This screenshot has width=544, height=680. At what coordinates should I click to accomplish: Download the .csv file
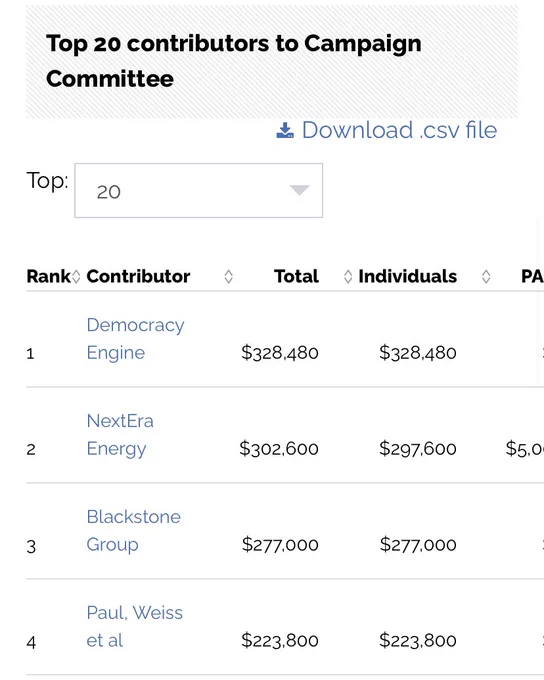[387, 130]
